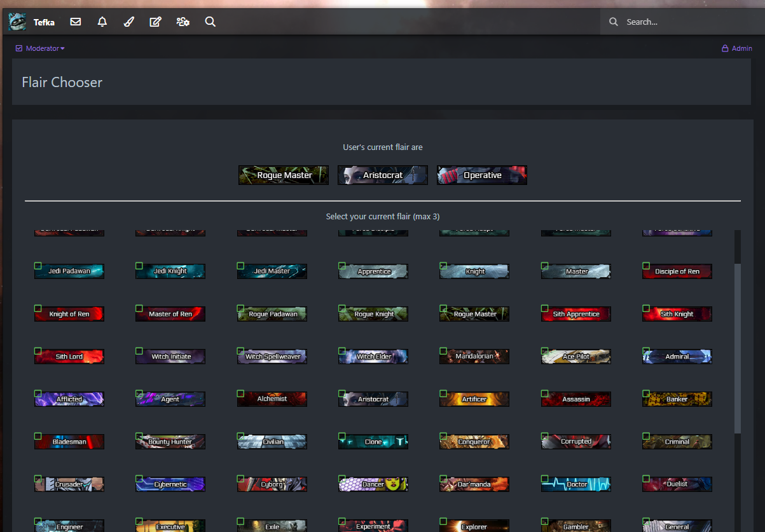Open the user groups icon

pos(183,22)
